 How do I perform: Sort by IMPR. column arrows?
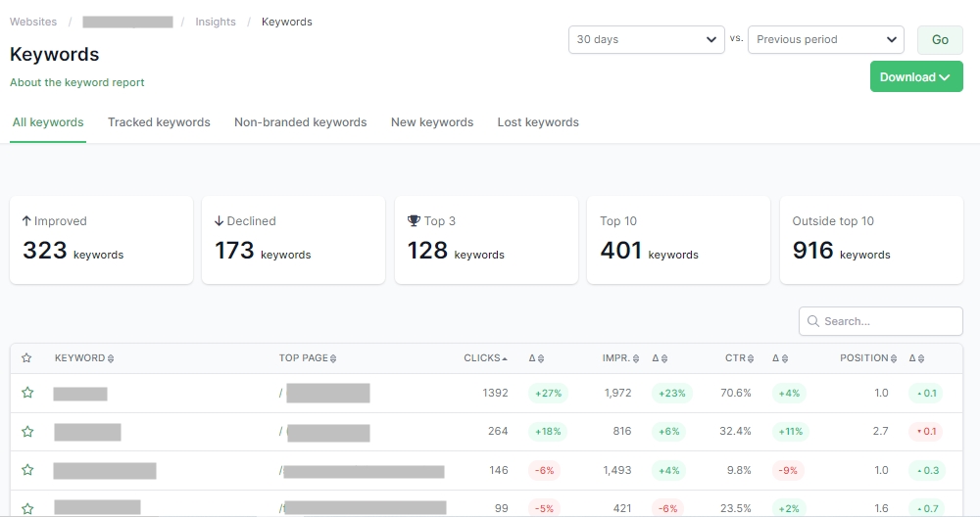(x=636, y=358)
